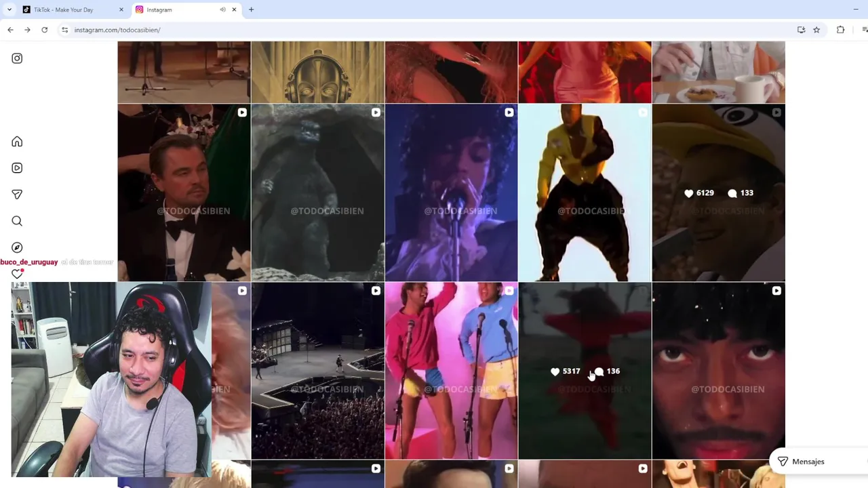Viewport: 868px width, 488px height.
Task: Click browser forward arrow
Action: point(27,30)
